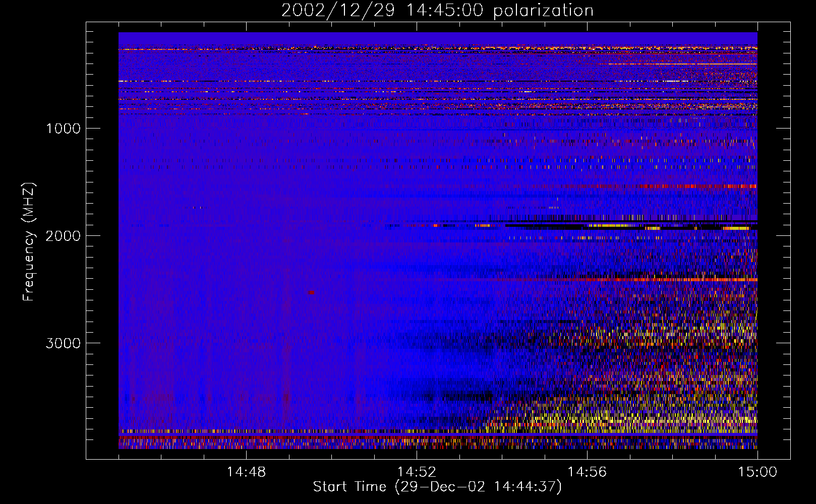Click the 14:48 time tick label
This screenshot has width=816, height=504.
(x=246, y=472)
